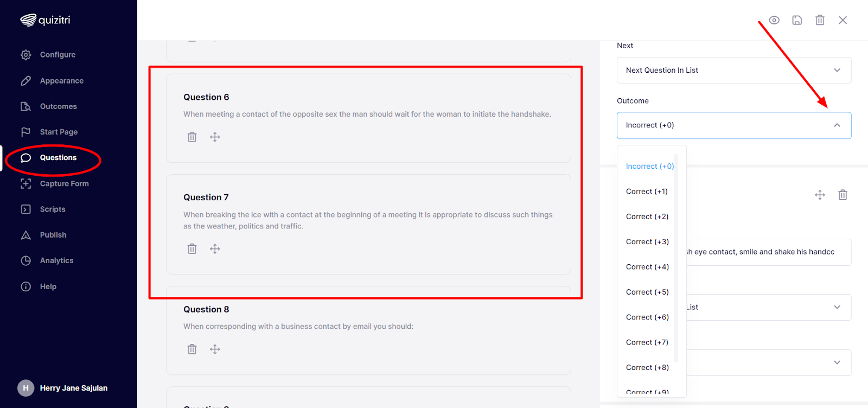Click the Appearance pencil icon
Image resolution: width=868 pixels, height=408 pixels.
click(25, 81)
